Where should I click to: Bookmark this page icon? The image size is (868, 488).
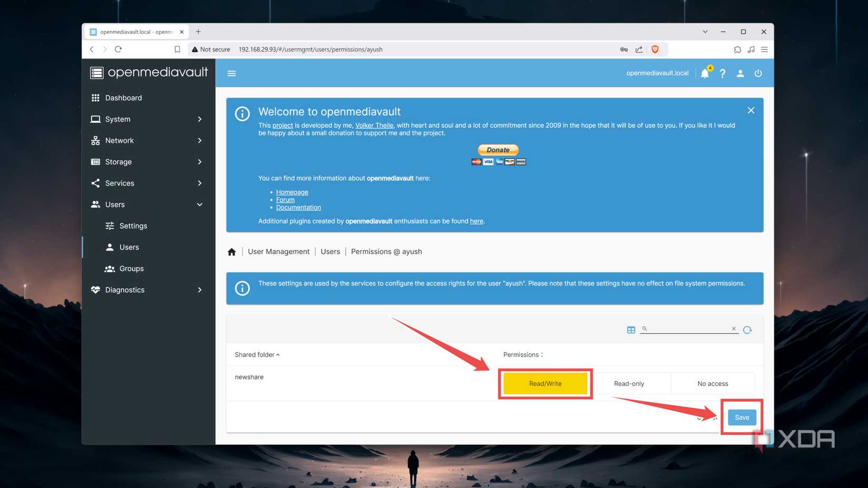[x=177, y=49]
